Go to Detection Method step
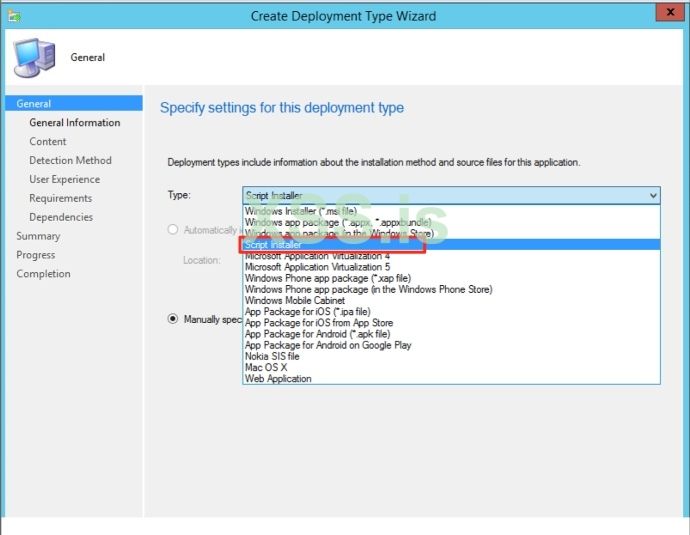Image resolution: width=690 pixels, height=535 pixels. 70,160
